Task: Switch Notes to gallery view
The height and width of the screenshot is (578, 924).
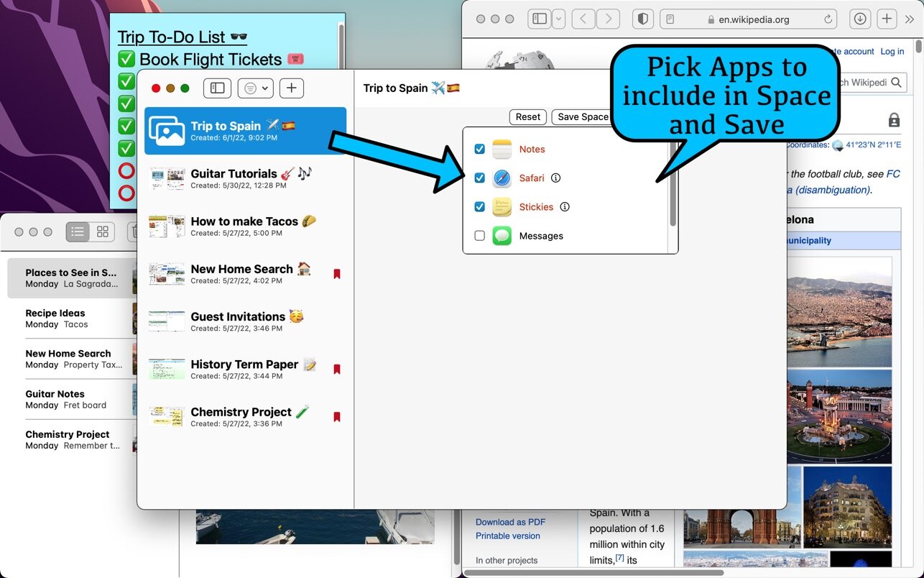Action: [103, 231]
